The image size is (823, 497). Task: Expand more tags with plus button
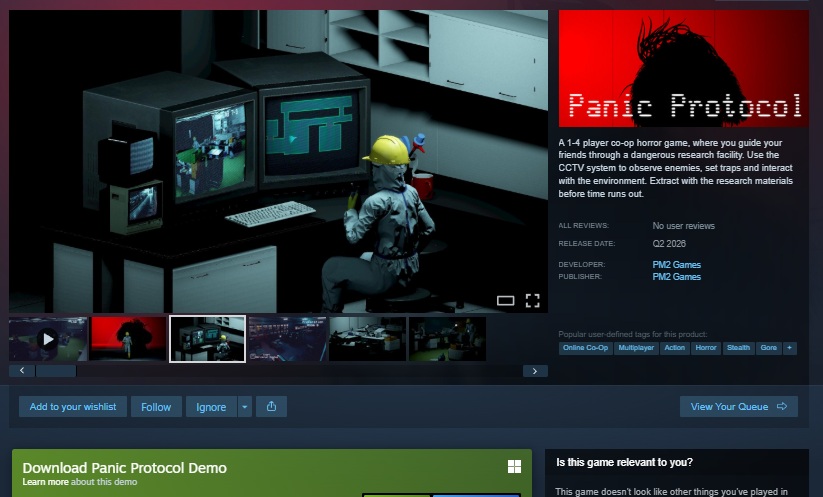[790, 348]
